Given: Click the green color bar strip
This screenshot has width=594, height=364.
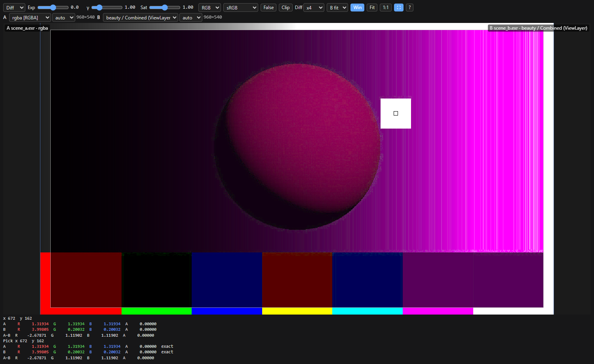Looking at the screenshot, I should pyautogui.click(x=156, y=311).
